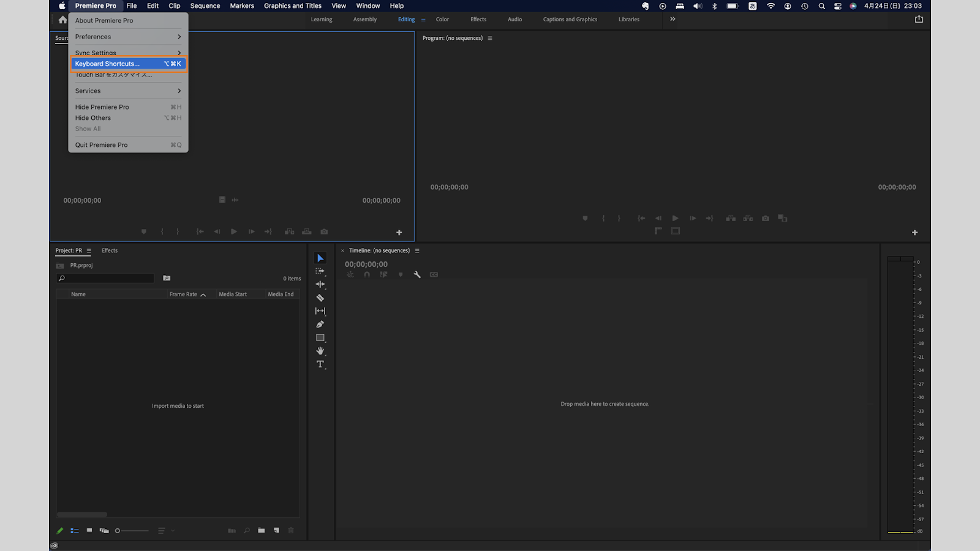Select the Razor tool
Image resolution: width=980 pixels, height=551 pixels.
tap(320, 298)
